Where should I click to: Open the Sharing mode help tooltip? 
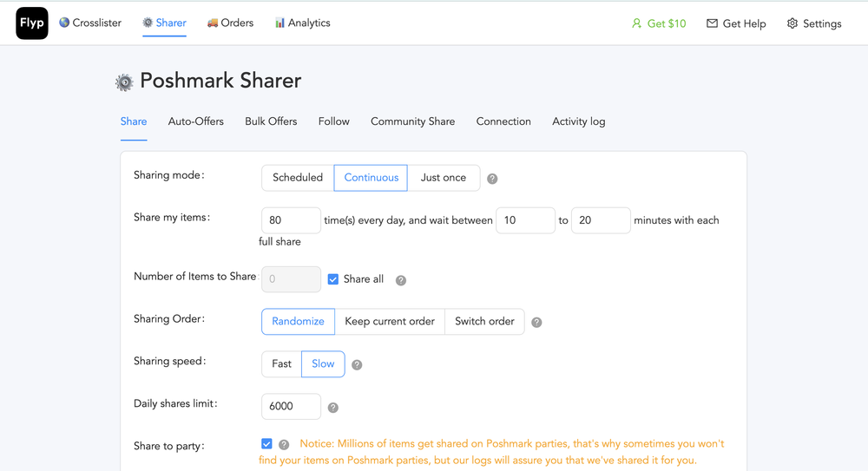coord(492,179)
